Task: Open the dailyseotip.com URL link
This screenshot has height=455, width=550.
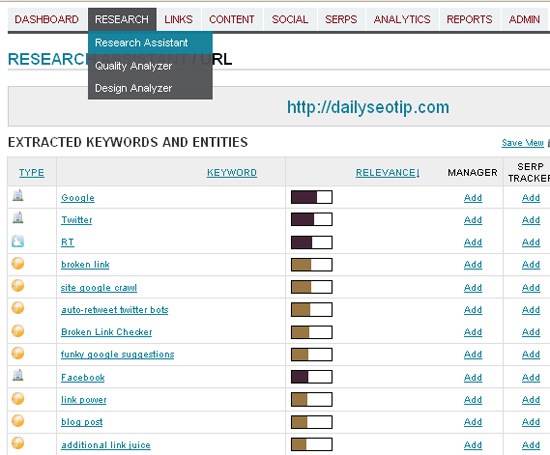Action: coord(368,107)
